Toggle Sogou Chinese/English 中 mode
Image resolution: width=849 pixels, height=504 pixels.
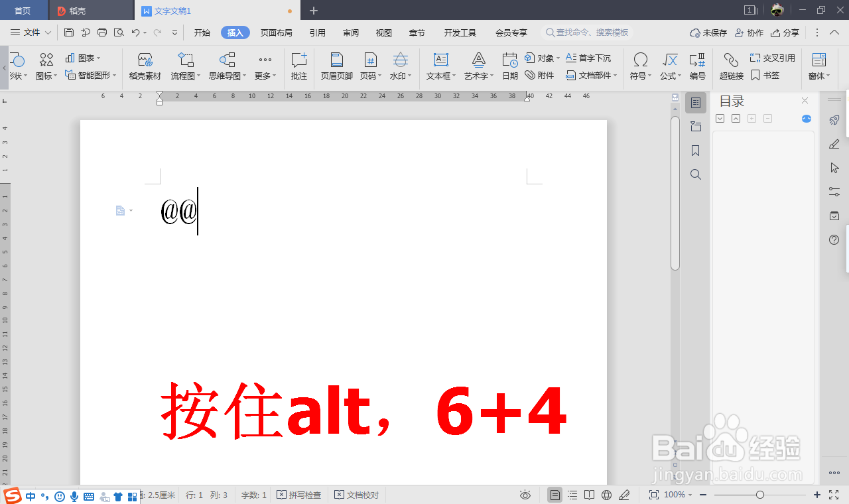[x=31, y=495]
